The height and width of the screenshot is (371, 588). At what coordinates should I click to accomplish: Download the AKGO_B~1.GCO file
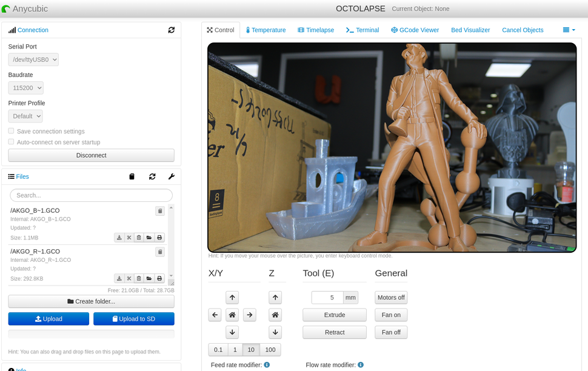tap(119, 237)
